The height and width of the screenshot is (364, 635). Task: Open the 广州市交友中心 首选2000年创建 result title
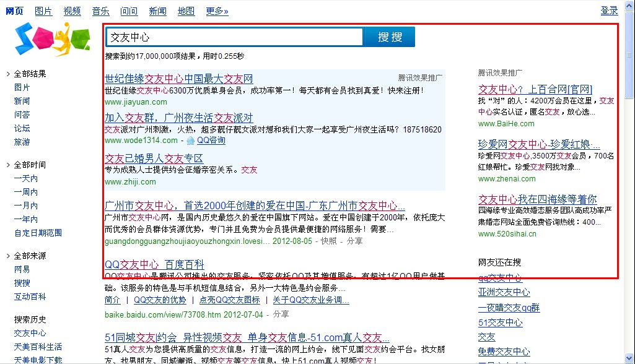tap(255, 206)
